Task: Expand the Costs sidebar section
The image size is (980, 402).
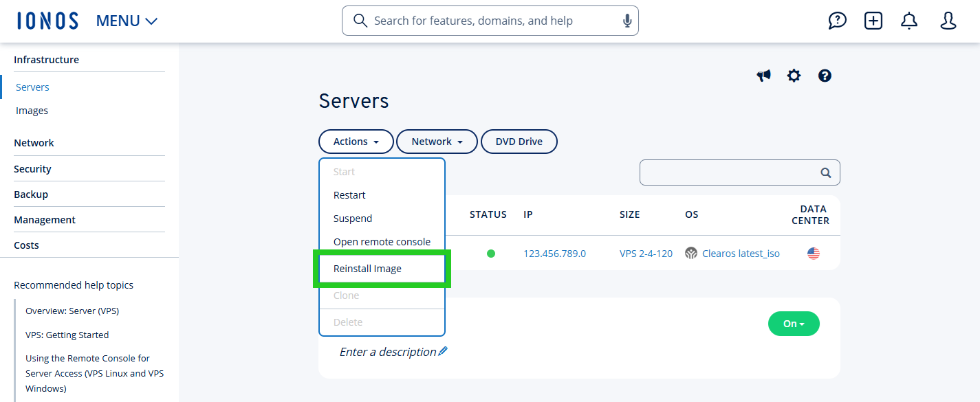Action: [x=26, y=245]
